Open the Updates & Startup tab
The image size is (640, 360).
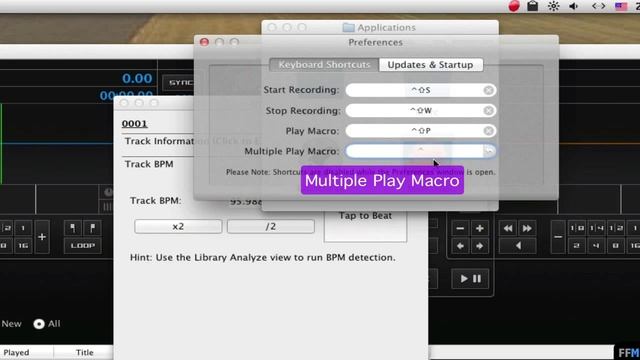point(431,65)
